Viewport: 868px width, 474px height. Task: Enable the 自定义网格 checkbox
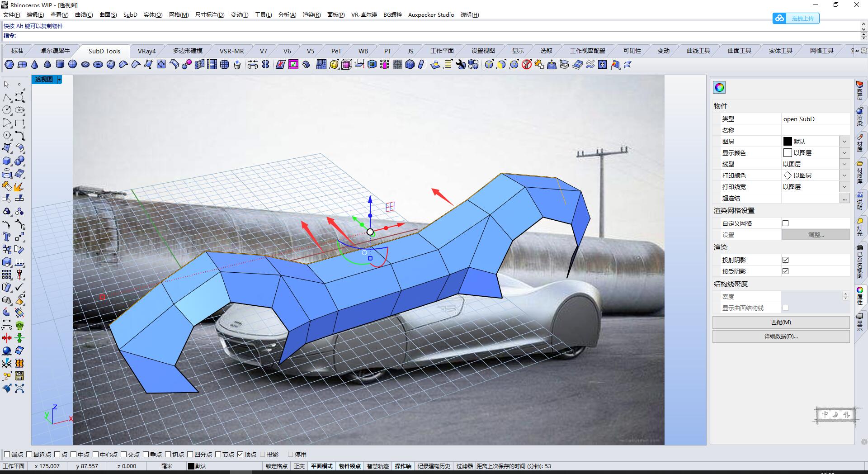pos(785,223)
